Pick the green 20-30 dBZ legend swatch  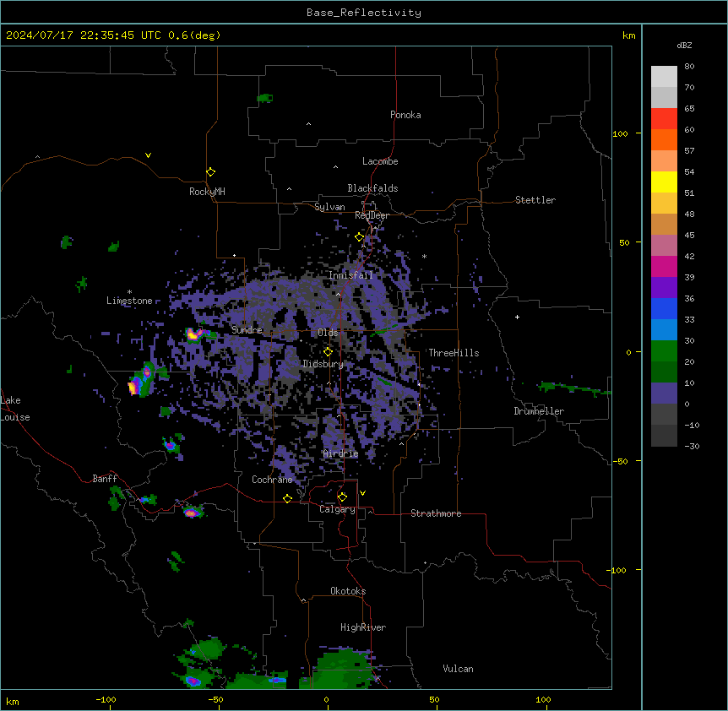[664, 351]
